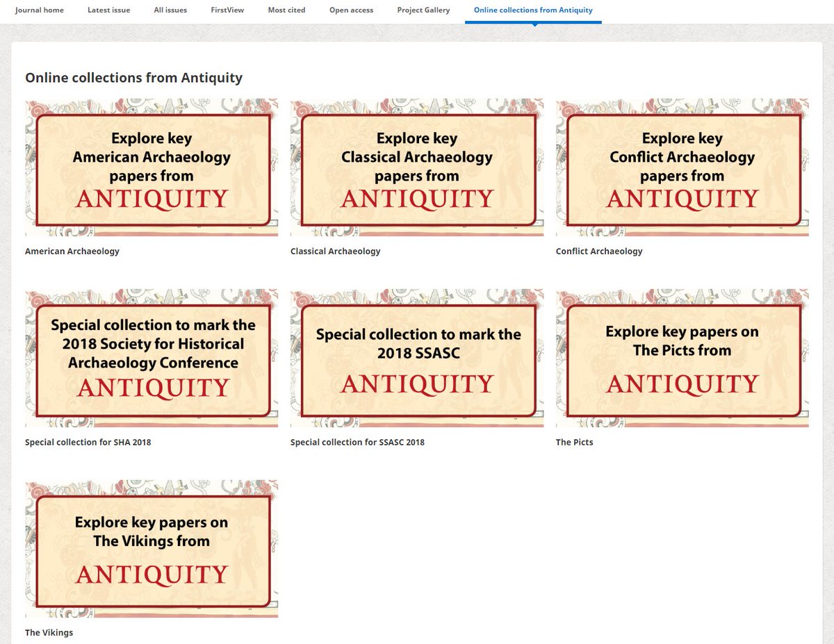Click the Online collections from Antiquity heading
This screenshot has width=834, height=644.
coord(134,78)
